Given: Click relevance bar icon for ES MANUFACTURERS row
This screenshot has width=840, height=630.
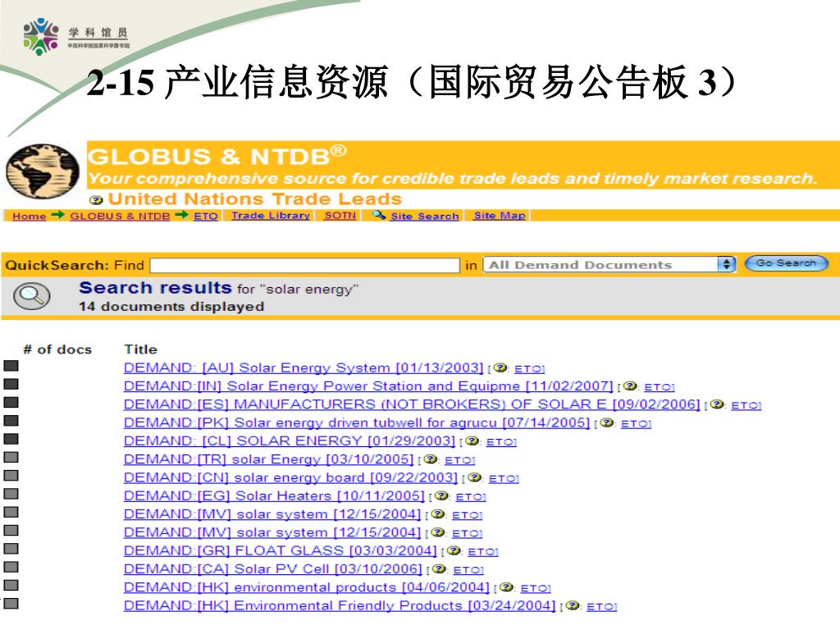Looking at the screenshot, I should tap(11, 402).
